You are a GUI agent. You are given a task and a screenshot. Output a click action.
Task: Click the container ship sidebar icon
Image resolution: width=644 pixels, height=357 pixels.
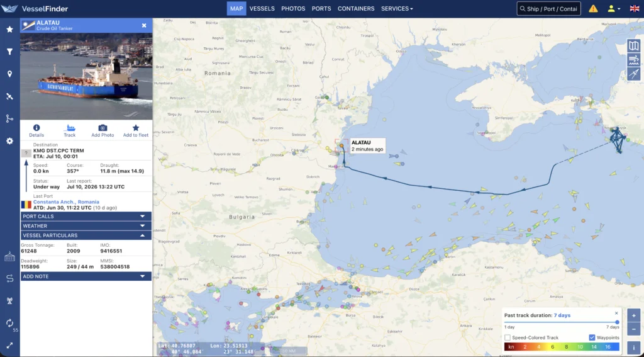[x=10, y=257]
